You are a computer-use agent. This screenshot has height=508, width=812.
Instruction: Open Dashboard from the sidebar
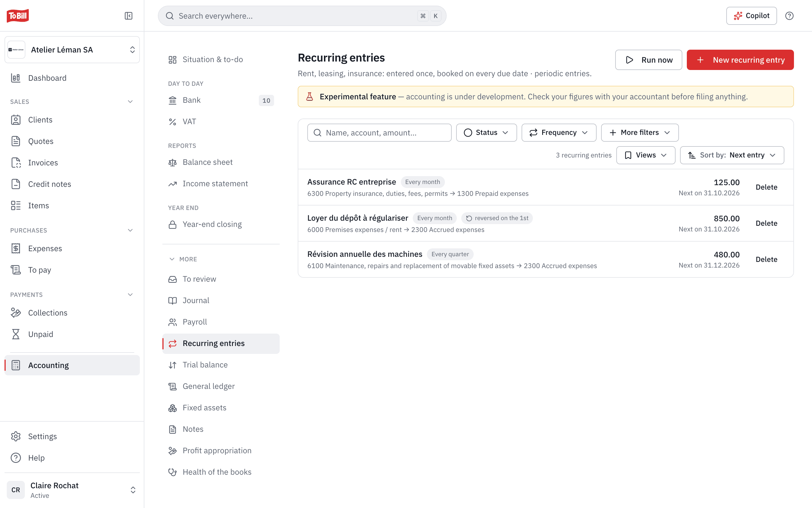tap(72, 78)
